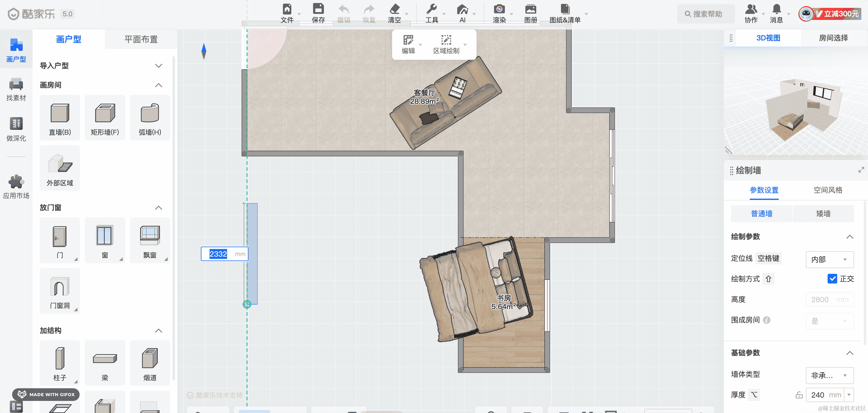Select the 窗 (window) tool

pos(105,240)
